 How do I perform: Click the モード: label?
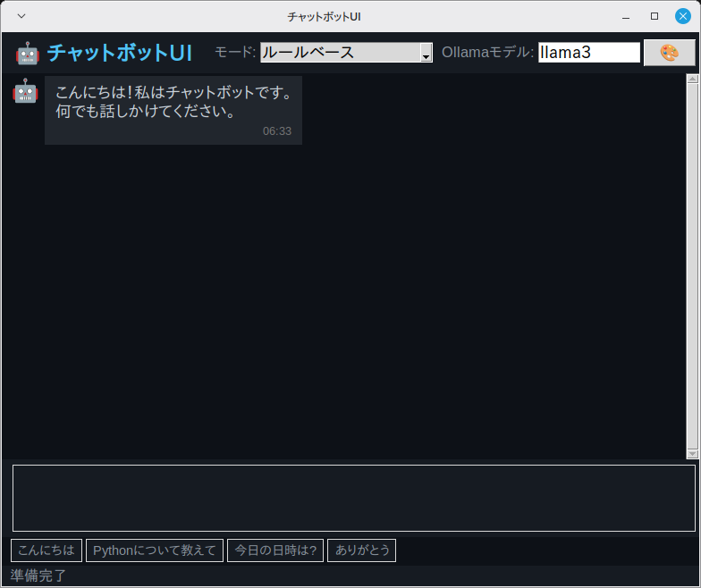click(x=236, y=52)
